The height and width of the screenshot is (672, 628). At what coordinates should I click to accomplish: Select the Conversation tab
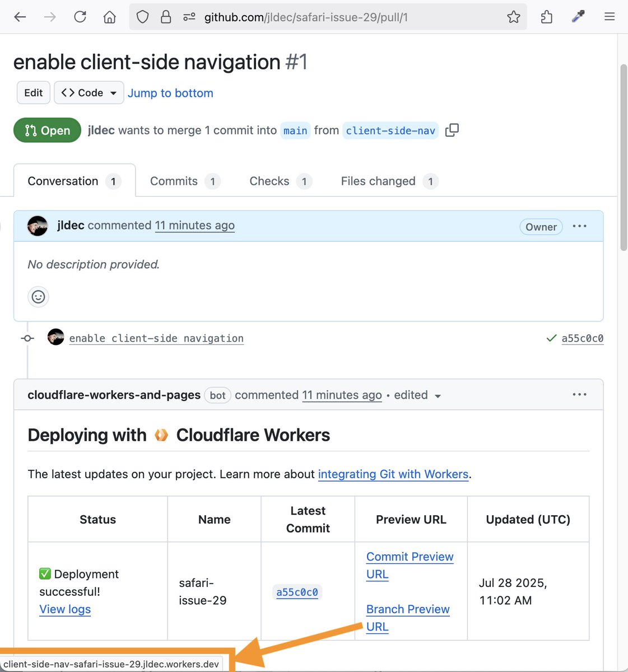74,181
